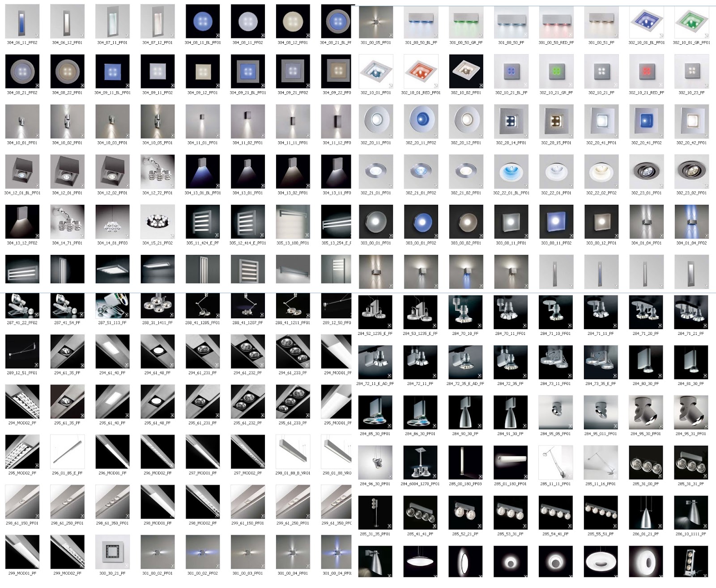Click the label 285_41_41_PF
The height and width of the screenshot is (588, 716).
pos(421,534)
